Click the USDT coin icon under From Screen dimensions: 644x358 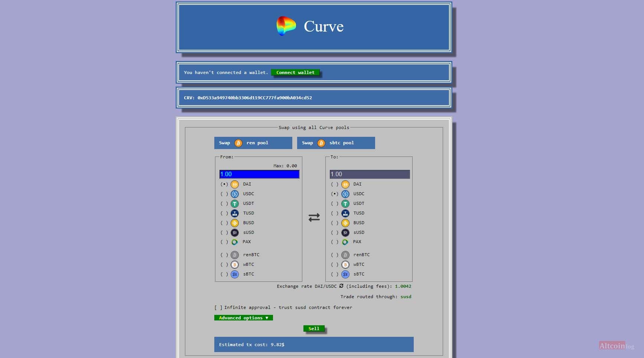coord(235,204)
